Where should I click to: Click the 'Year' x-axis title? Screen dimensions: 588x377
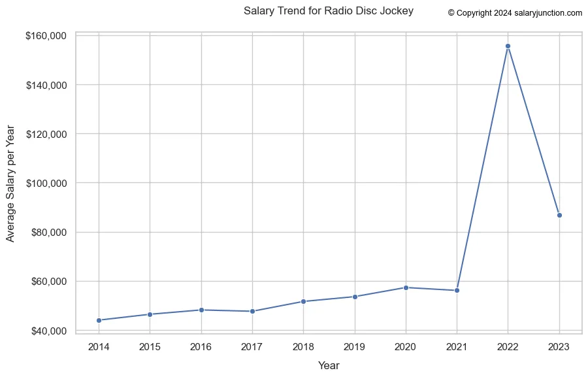click(329, 366)
